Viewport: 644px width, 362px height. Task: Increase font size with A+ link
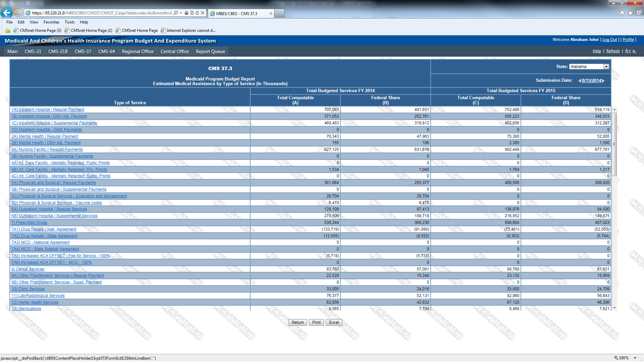[628, 51]
